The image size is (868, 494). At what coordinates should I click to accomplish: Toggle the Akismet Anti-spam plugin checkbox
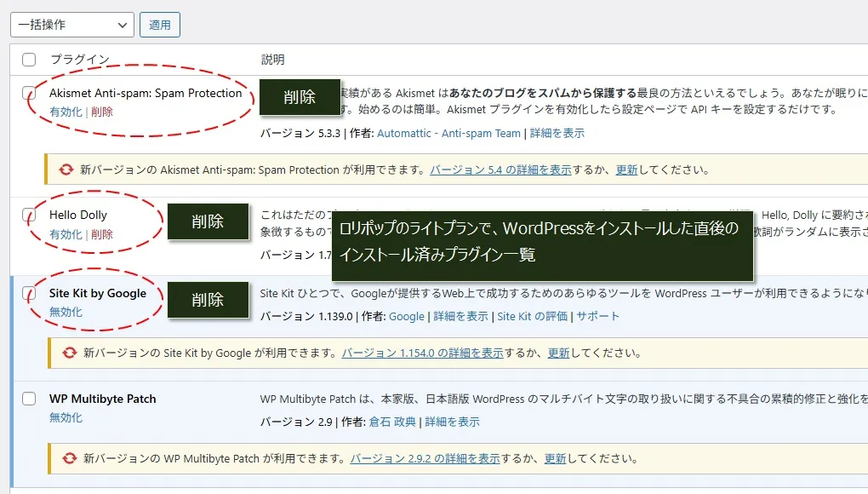[x=29, y=93]
